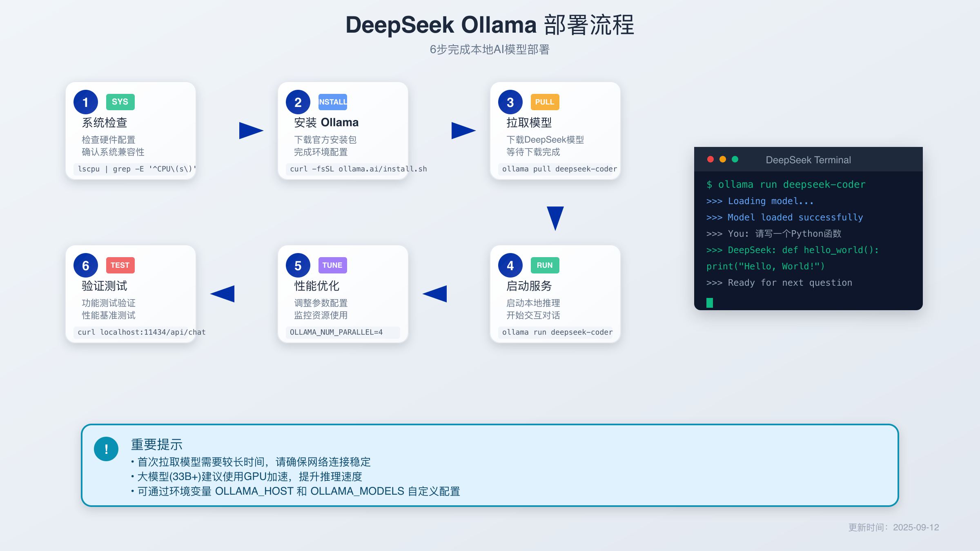This screenshot has height=551, width=980.
Task: Click the 'Loading model...' terminal line
Action: (x=760, y=201)
